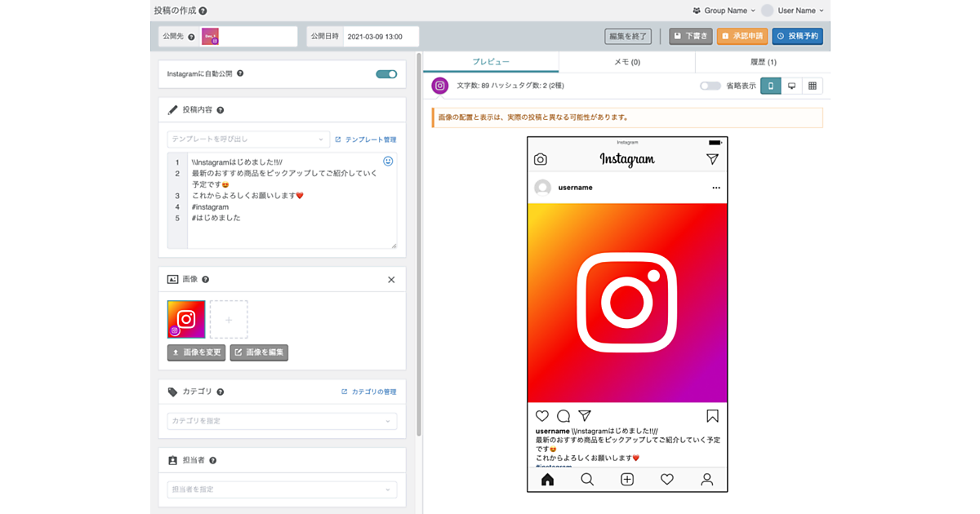Click orange 承認申請 button
Screen dimensions: 980x514
click(742, 36)
